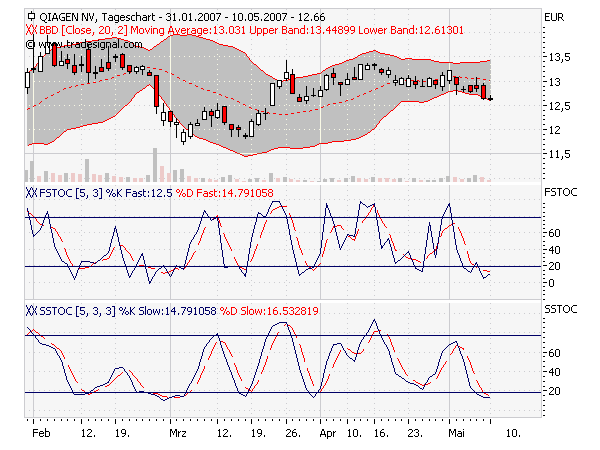Click %D Fast:14.791058 value
The image size is (600, 450).
[225, 193]
